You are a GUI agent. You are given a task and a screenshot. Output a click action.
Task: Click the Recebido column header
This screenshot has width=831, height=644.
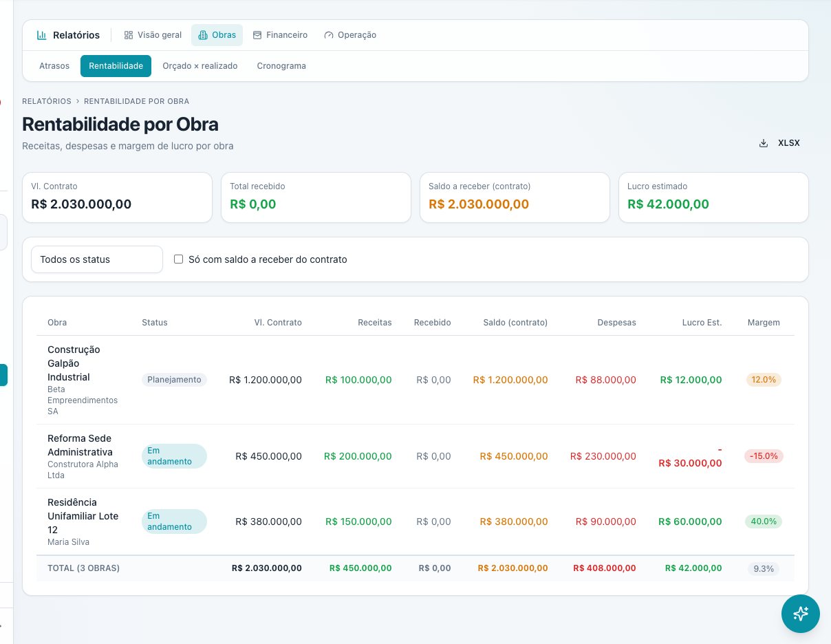(433, 323)
